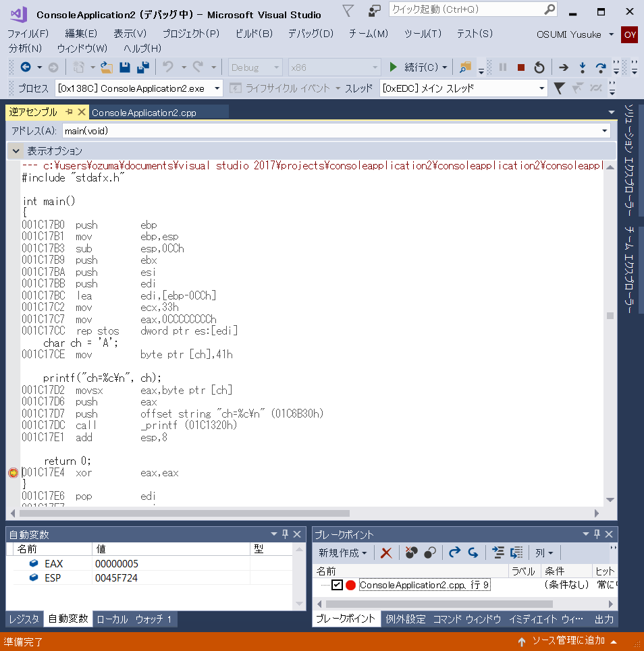The width and height of the screenshot is (644, 651).
Task: Open the OSUMI Yusuke account dropdown
Action: 611,34
